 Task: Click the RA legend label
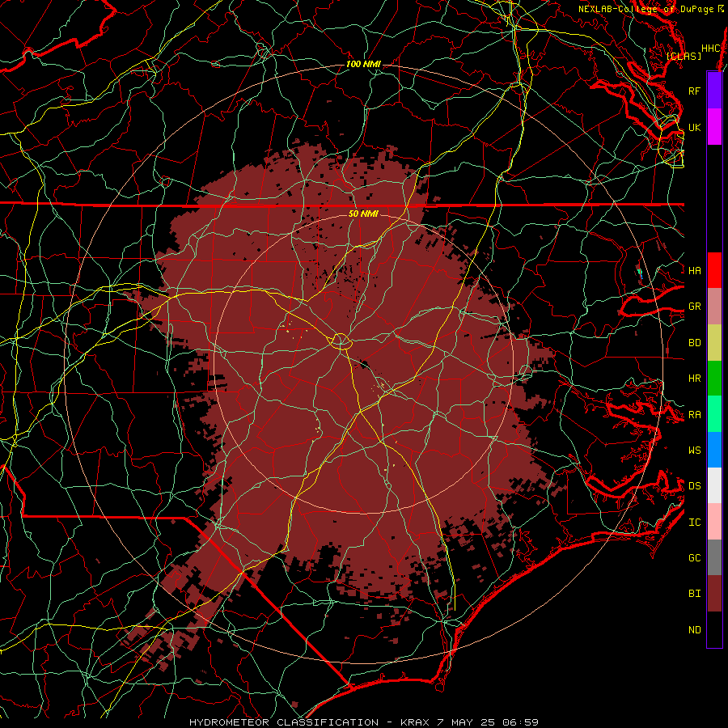(694, 415)
